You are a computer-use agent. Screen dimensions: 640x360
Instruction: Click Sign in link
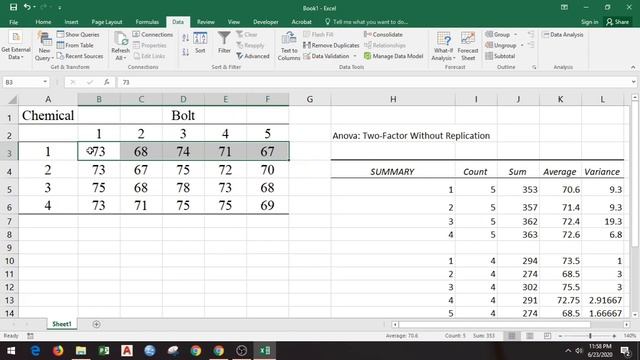589,22
